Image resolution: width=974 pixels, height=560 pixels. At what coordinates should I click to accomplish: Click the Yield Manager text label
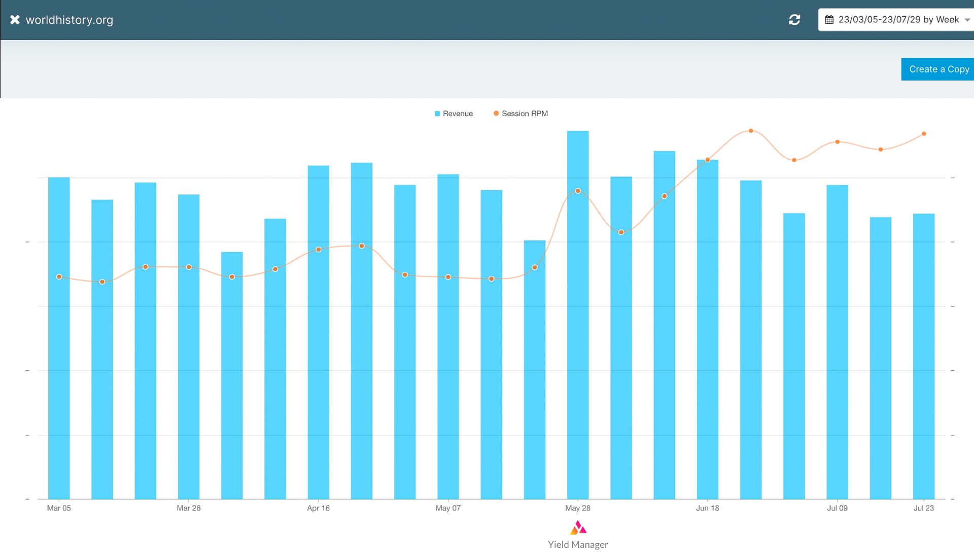[x=578, y=544]
